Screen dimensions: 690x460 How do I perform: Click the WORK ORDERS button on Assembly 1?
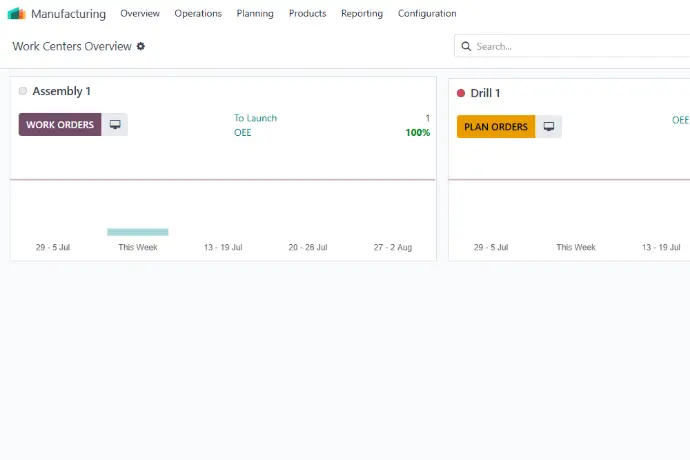point(60,125)
